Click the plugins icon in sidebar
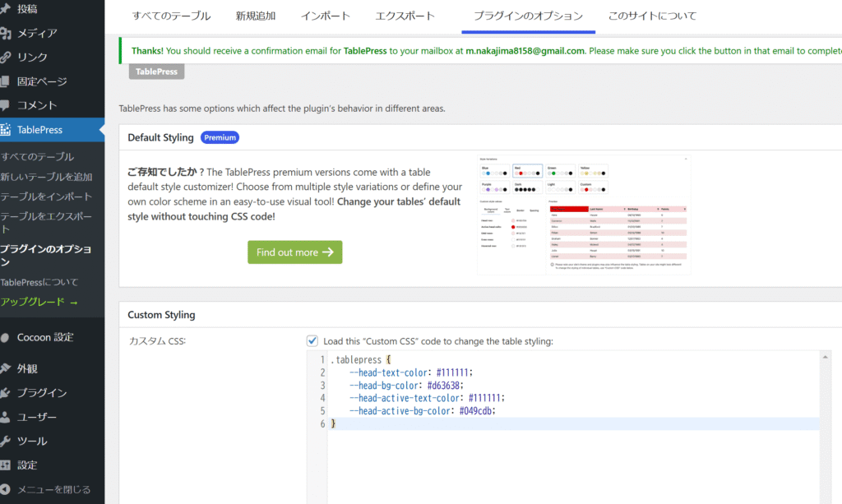The image size is (842, 504). coord(6,393)
